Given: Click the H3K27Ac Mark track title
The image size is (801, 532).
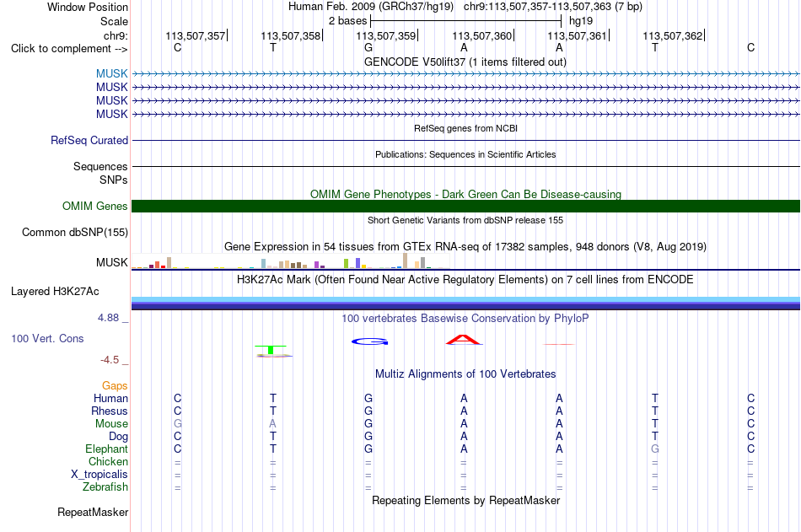Looking at the screenshot, I should (x=465, y=280).
